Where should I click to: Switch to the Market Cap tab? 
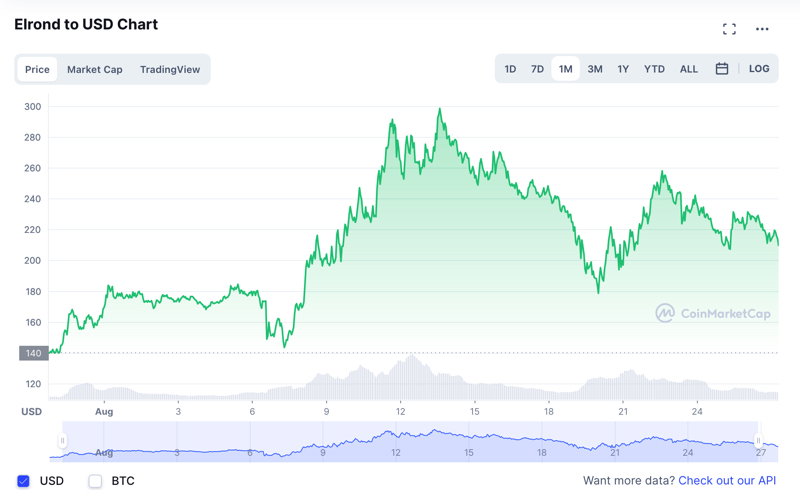(94, 69)
